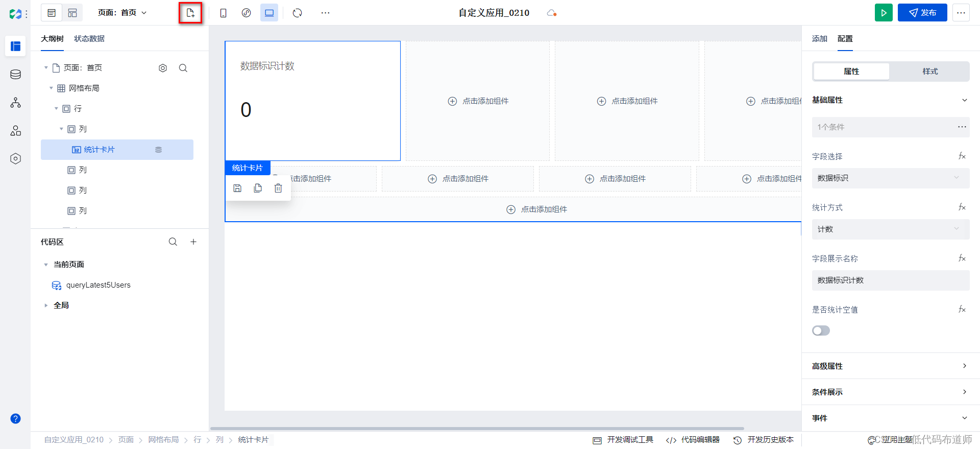This screenshot has width=980, height=449.
Task: Select the 数据标识计数 statistic card on canvas
Action: [312, 101]
